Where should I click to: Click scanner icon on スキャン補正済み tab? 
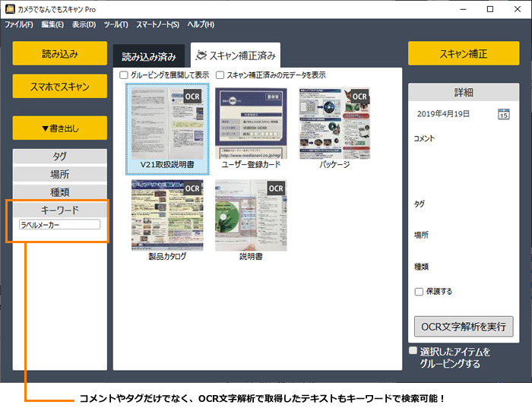point(201,55)
